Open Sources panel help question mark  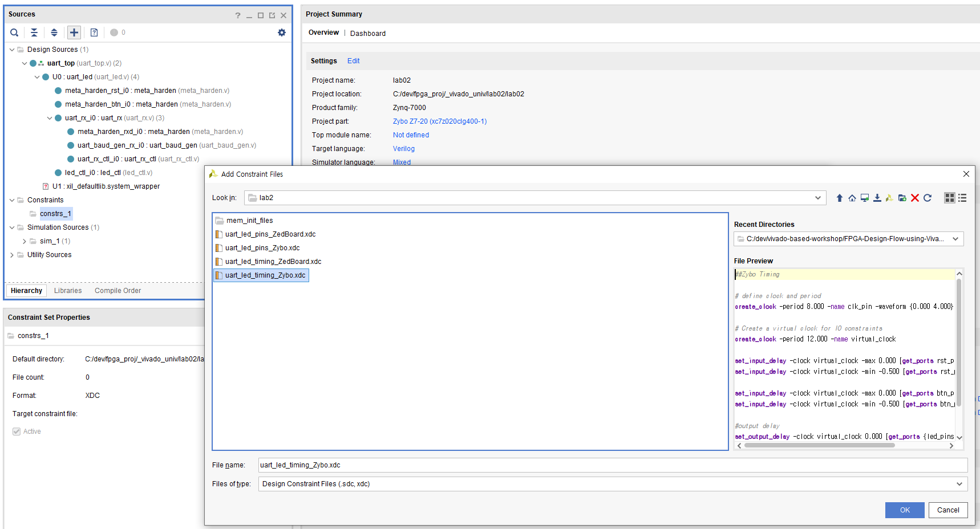(238, 15)
